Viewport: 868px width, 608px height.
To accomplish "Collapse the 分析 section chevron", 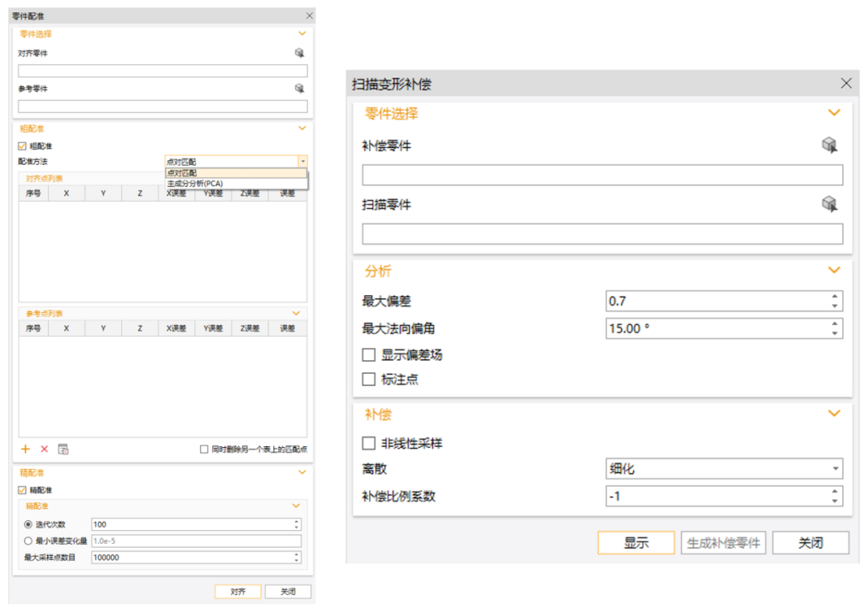I will tap(833, 270).
